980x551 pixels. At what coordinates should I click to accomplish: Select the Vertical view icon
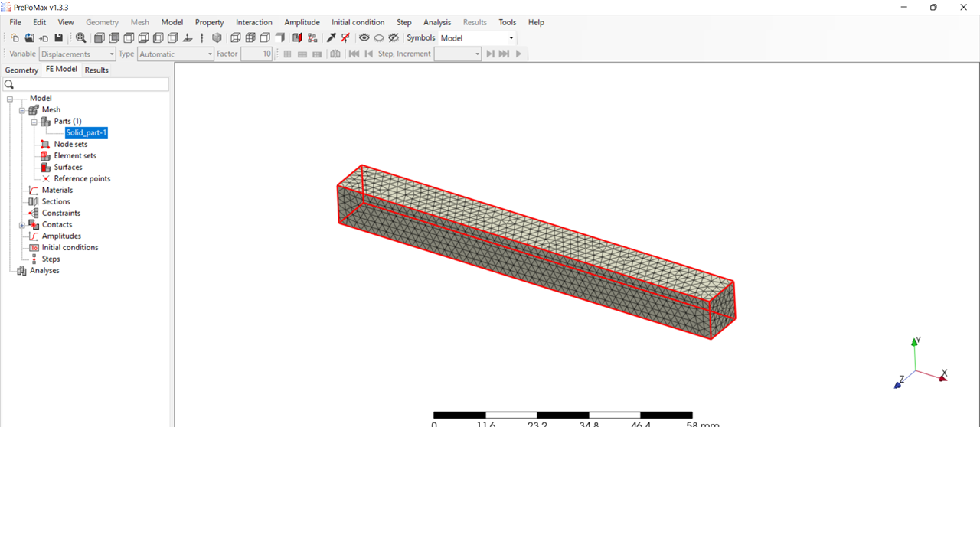coord(202,37)
